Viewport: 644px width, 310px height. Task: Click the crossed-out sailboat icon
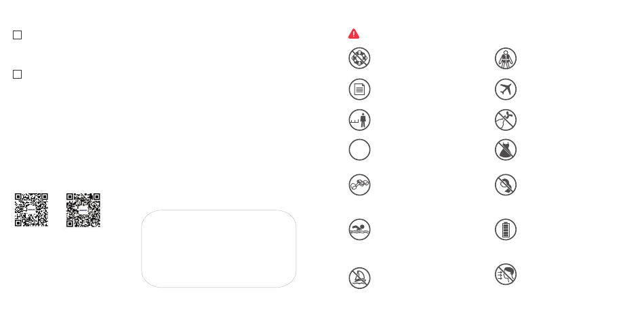(x=359, y=278)
